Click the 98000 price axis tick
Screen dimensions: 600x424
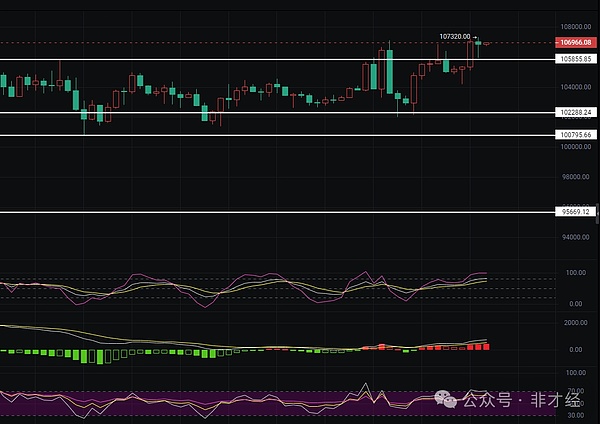click(574, 178)
